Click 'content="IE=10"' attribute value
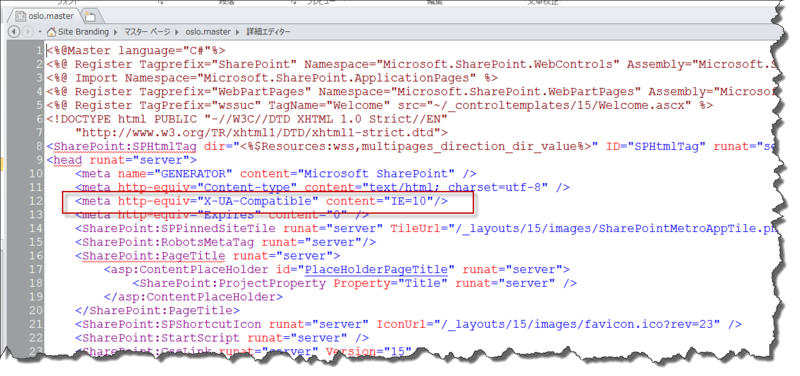 click(380, 201)
